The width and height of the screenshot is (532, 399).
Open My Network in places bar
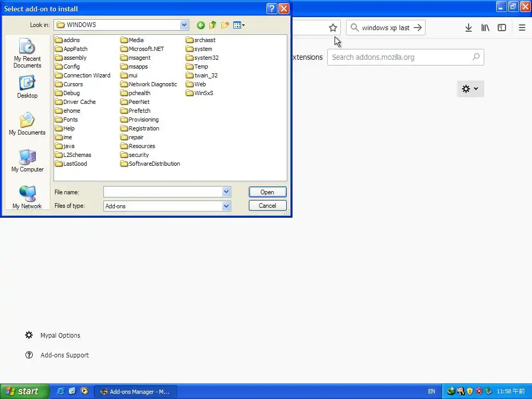click(x=27, y=197)
